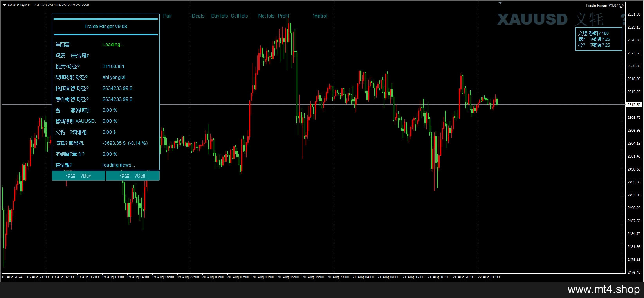
Task: Click the OHLC prices in chart header
Action: [61, 5]
